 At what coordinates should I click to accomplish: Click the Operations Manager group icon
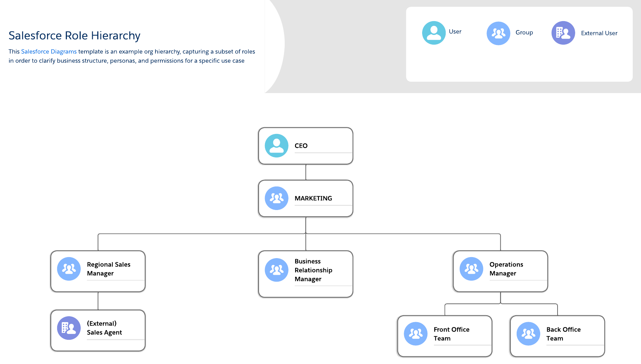[x=471, y=269]
